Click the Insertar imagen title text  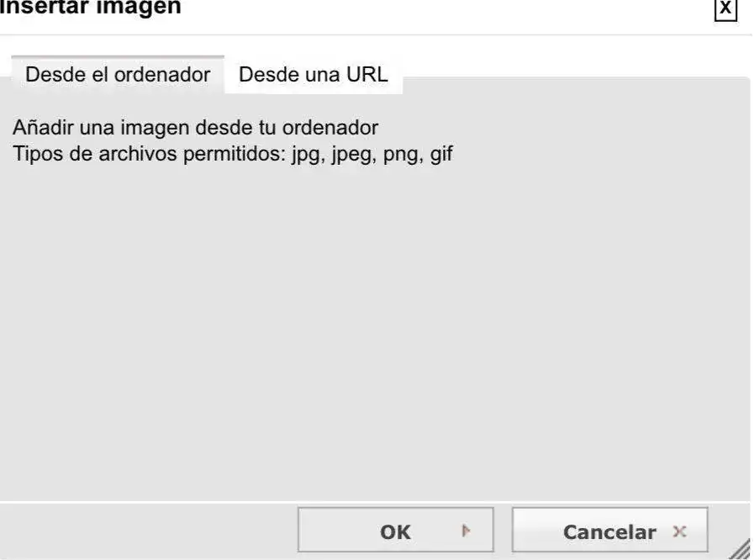(91, 8)
